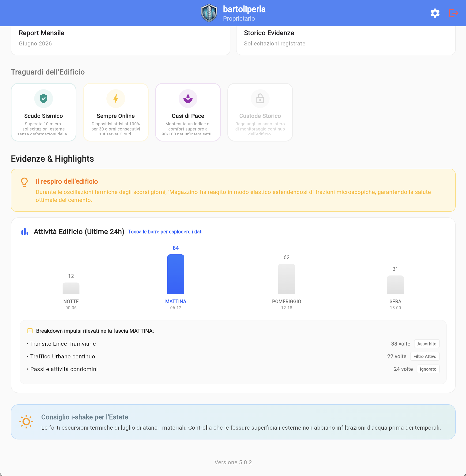Click the 'Evidenze & Highlights' heading
This screenshot has width=466, height=476.
52,159
